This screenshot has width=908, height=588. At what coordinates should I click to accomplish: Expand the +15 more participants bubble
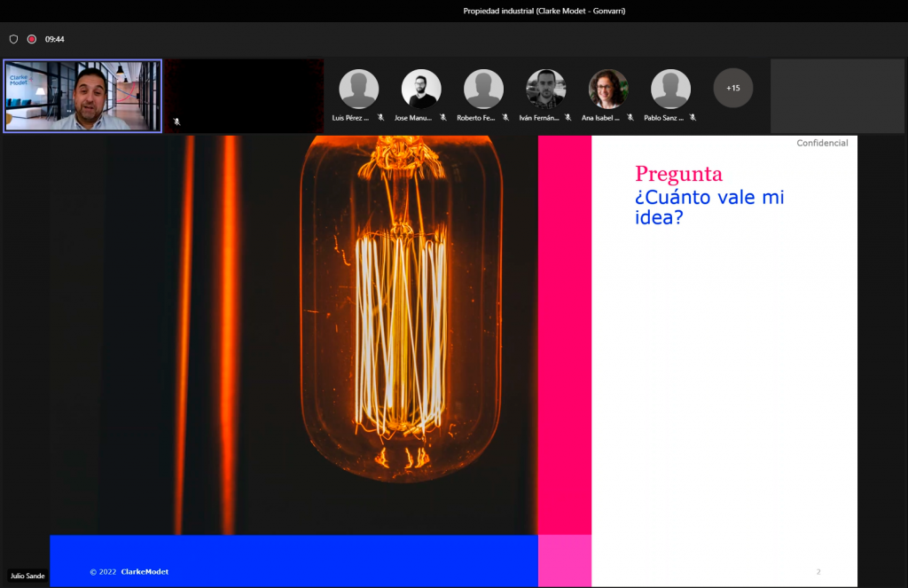tap(733, 88)
